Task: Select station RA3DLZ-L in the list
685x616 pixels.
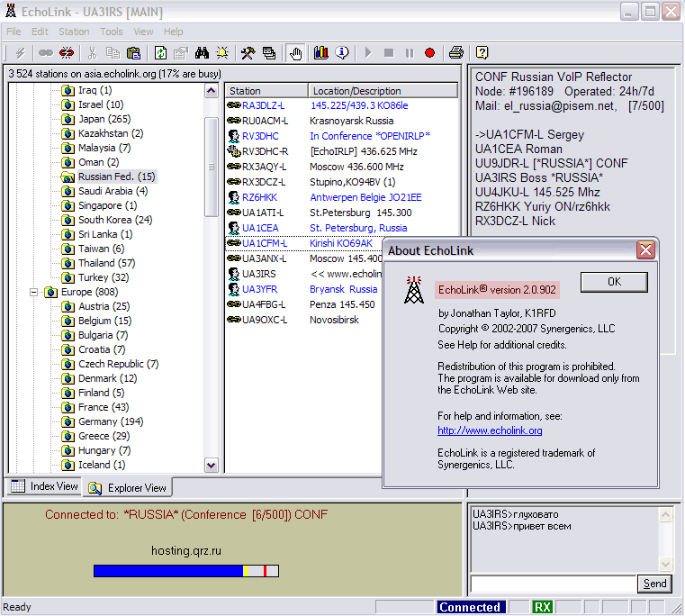Action: pyautogui.click(x=263, y=105)
